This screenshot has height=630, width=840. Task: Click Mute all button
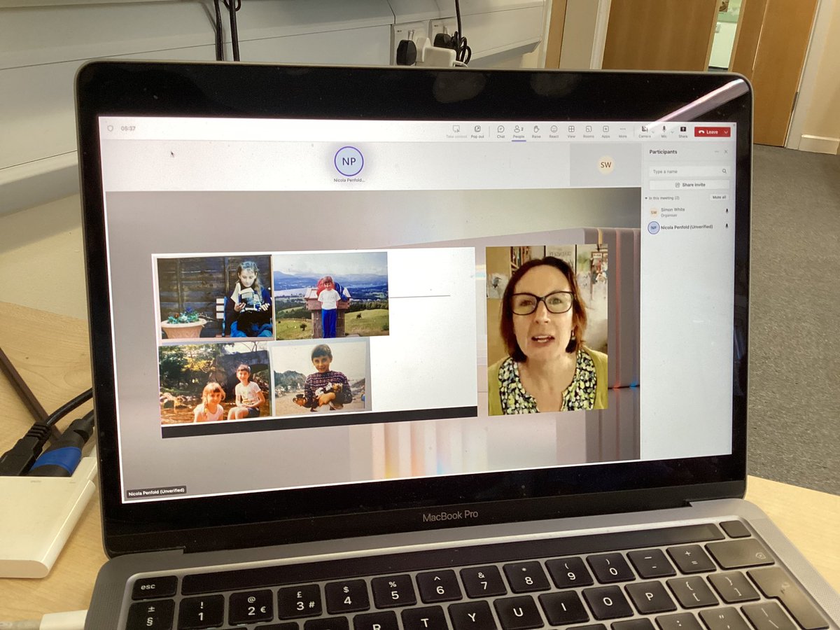[x=720, y=197]
